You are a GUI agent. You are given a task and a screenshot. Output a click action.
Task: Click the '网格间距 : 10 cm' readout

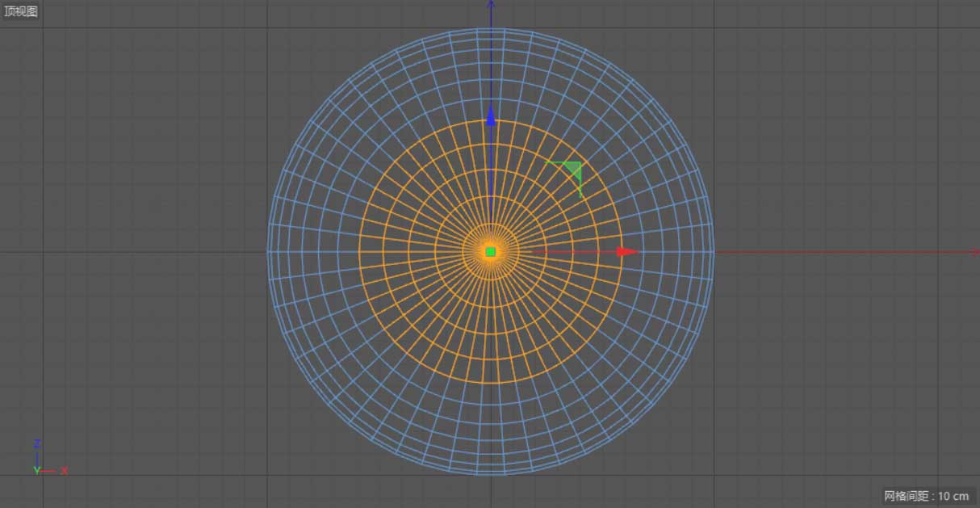(x=927, y=496)
